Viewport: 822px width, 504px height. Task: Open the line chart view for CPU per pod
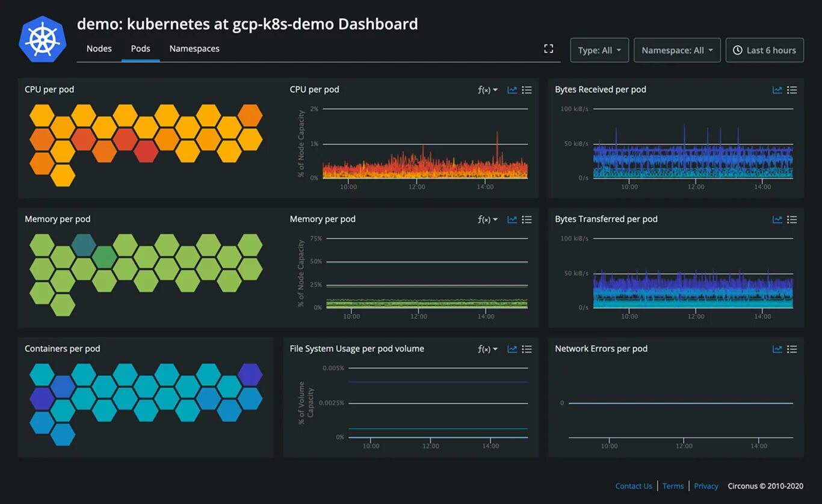(x=512, y=90)
